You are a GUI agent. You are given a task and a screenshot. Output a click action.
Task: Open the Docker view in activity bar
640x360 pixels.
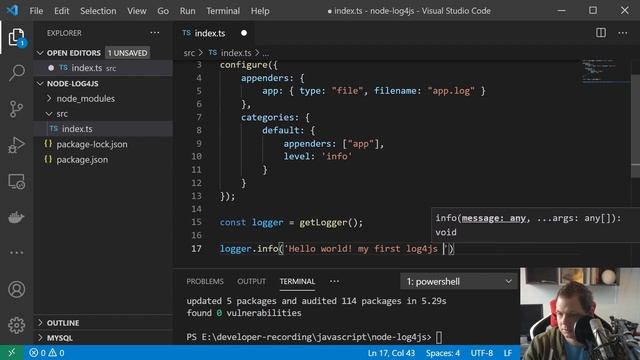(16, 217)
